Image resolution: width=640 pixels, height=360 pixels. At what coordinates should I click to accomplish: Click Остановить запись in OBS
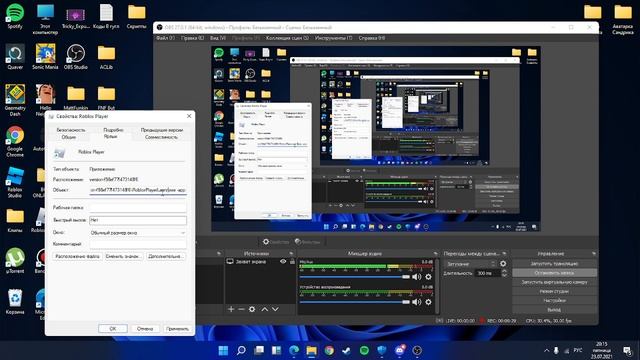click(554, 273)
